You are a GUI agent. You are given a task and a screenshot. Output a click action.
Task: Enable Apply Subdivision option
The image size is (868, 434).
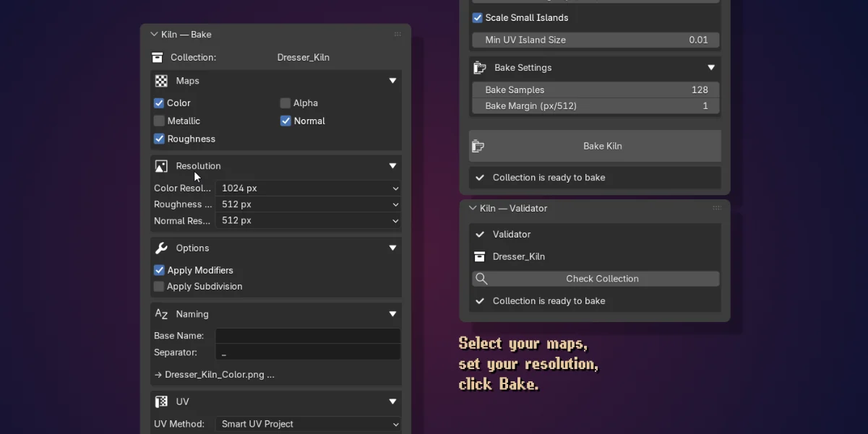(159, 287)
